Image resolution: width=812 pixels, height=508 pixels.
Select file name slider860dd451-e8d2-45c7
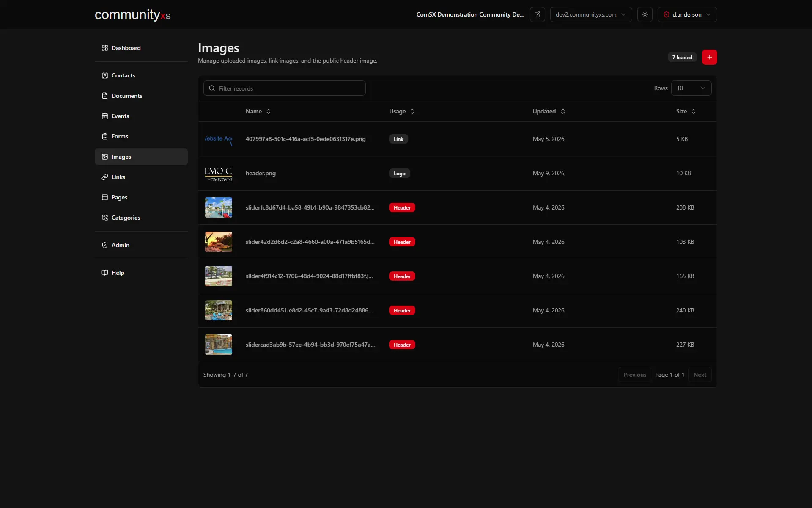pyautogui.click(x=309, y=310)
